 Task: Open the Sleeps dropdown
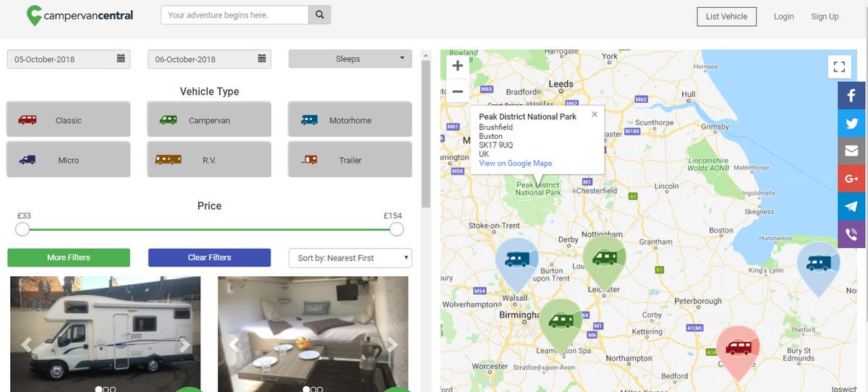(x=350, y=59)
